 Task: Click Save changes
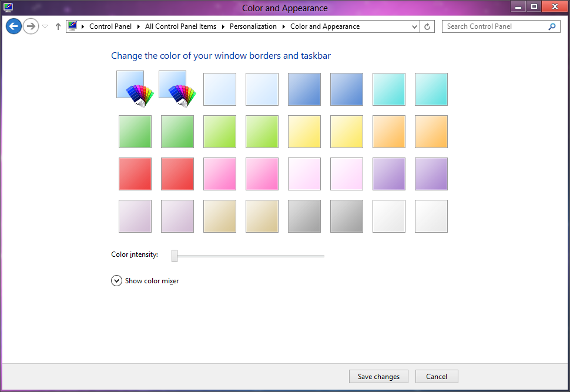378,376
